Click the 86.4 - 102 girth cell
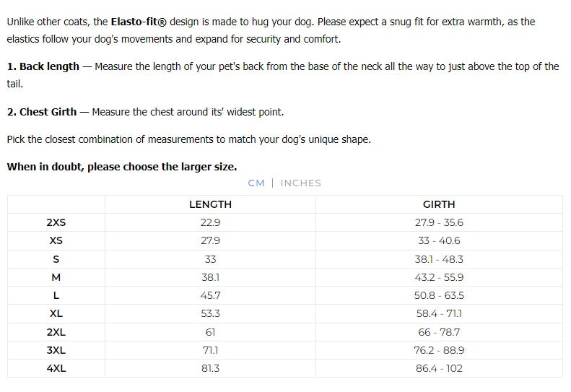This screenshot has height=392, width=571. tap(439, 368)
